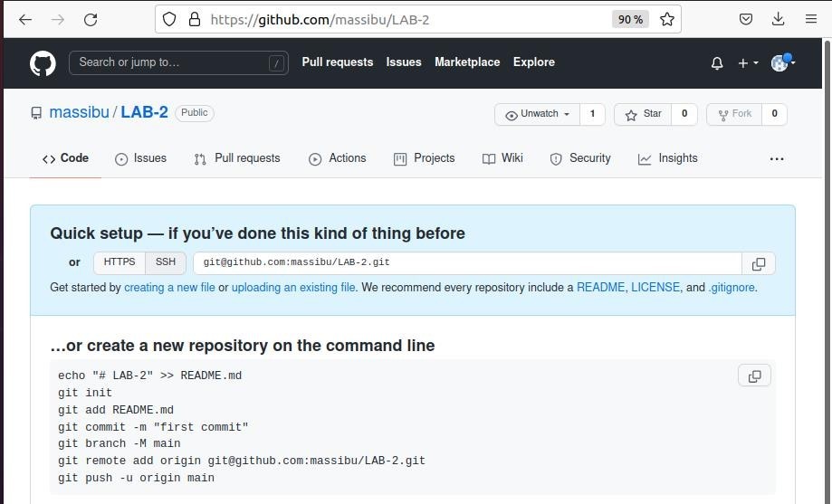Click the 'git add README.md' line
The height and width of the screenshot is (504, 832).
[x=116, y=410]
